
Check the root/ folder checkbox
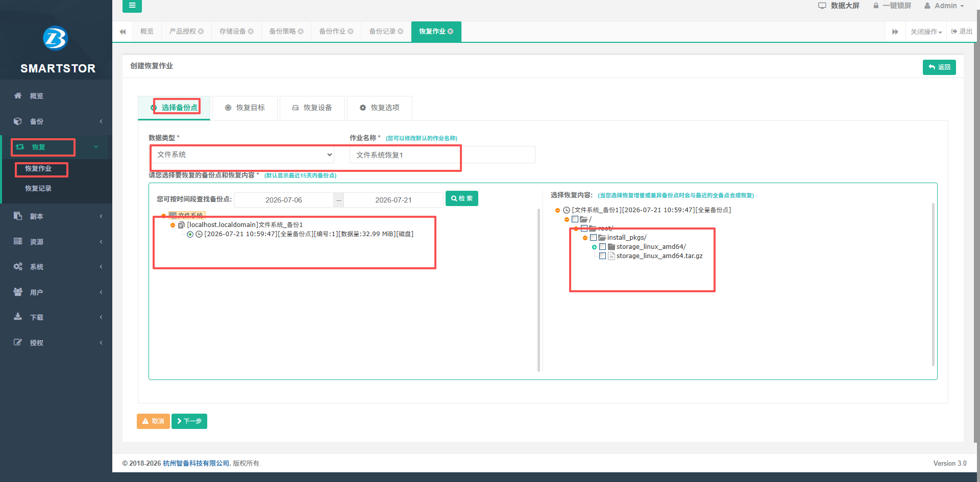tap(584, 229)
